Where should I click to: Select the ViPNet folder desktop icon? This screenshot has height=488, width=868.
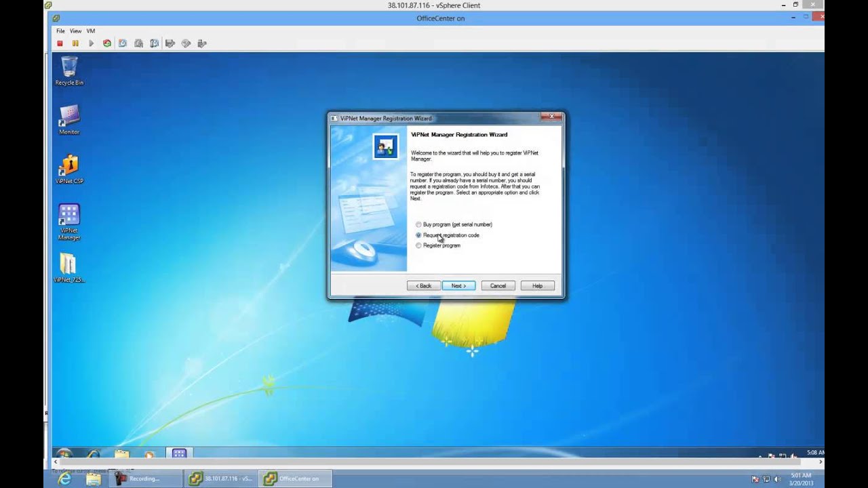tap(69, 268)
